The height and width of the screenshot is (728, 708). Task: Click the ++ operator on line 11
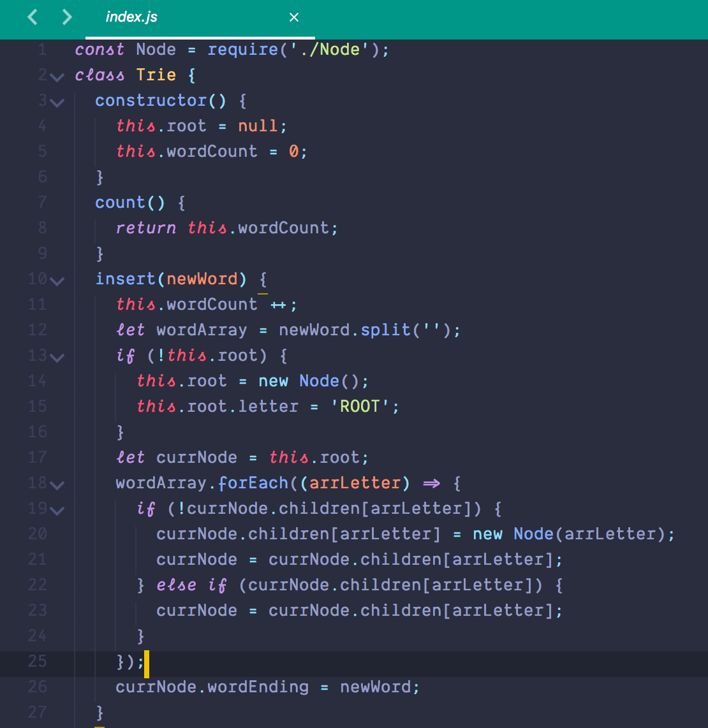pyautogui.click(x=278, y=305)
